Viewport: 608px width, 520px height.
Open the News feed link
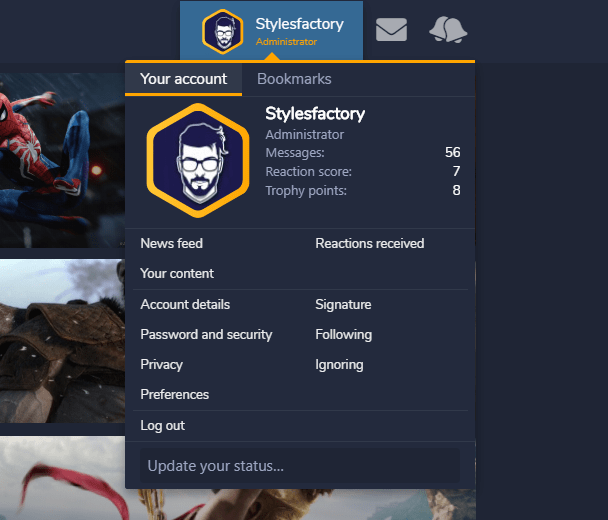point(171,243)
